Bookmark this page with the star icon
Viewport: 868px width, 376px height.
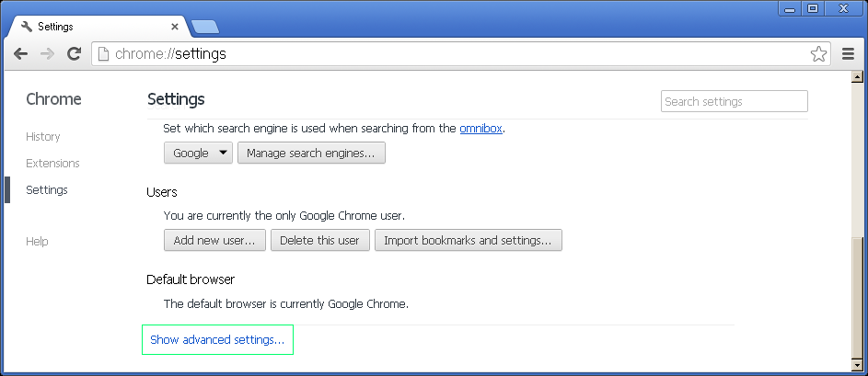[x=818, y=54]
